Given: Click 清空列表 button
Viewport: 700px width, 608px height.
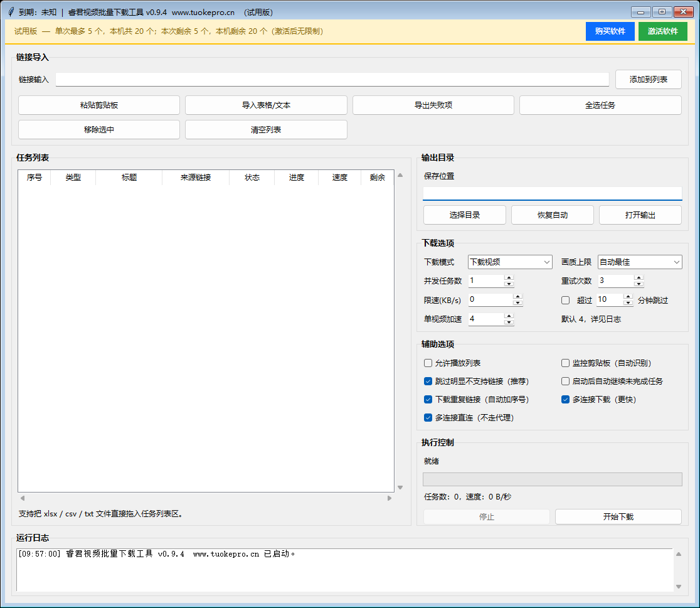Looking at the screenshot, I should (x=266, y=129).
